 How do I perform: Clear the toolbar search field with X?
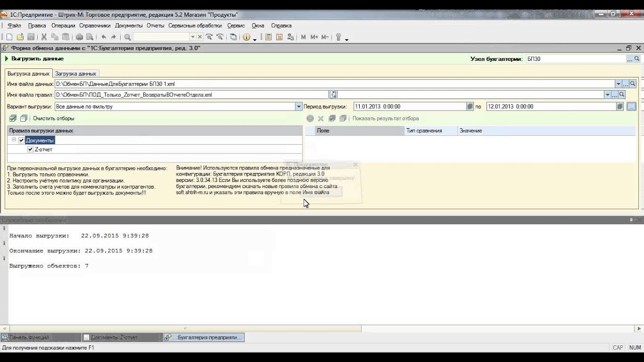[x=200, y=37]
